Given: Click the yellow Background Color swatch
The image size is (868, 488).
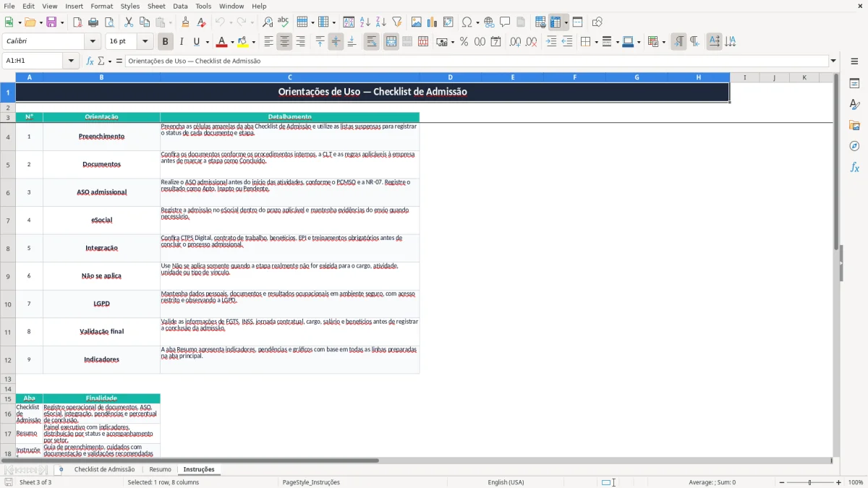Looking at the screenshot, I should coord(242,42).
